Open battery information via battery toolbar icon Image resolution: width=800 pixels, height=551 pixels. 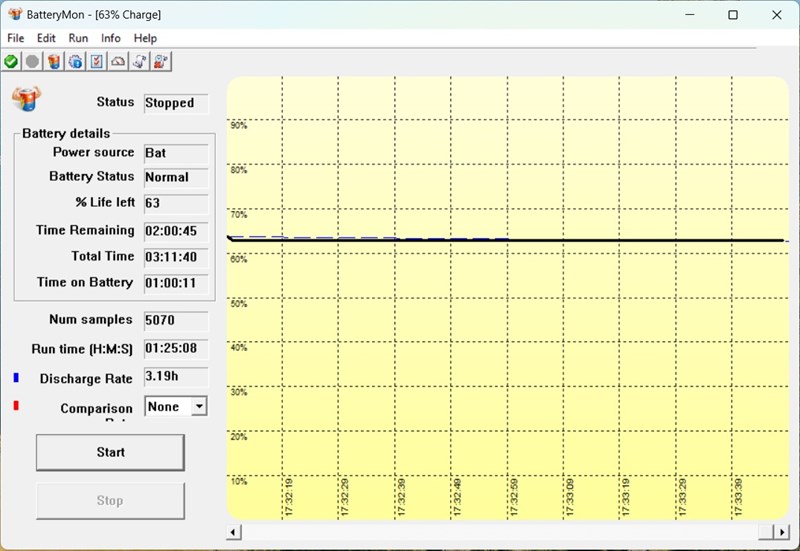pyautogui.click(x=54, y=62)
